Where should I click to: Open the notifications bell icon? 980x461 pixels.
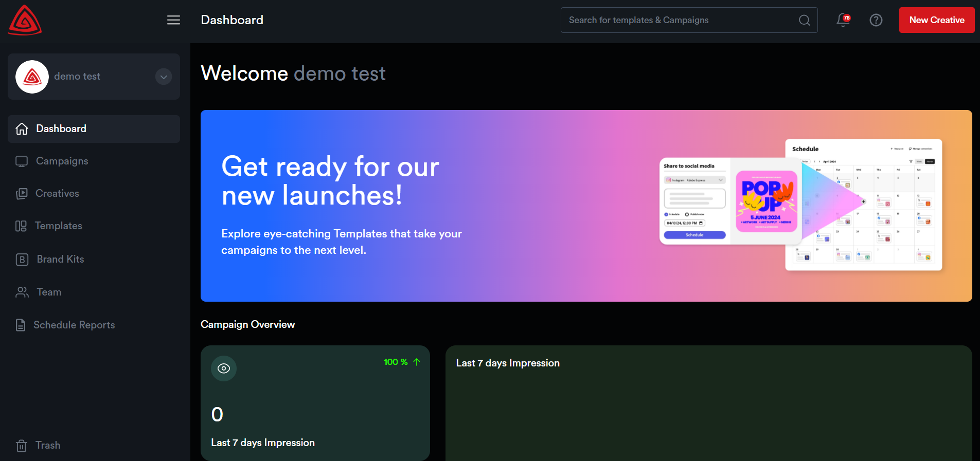coord(843,20)
